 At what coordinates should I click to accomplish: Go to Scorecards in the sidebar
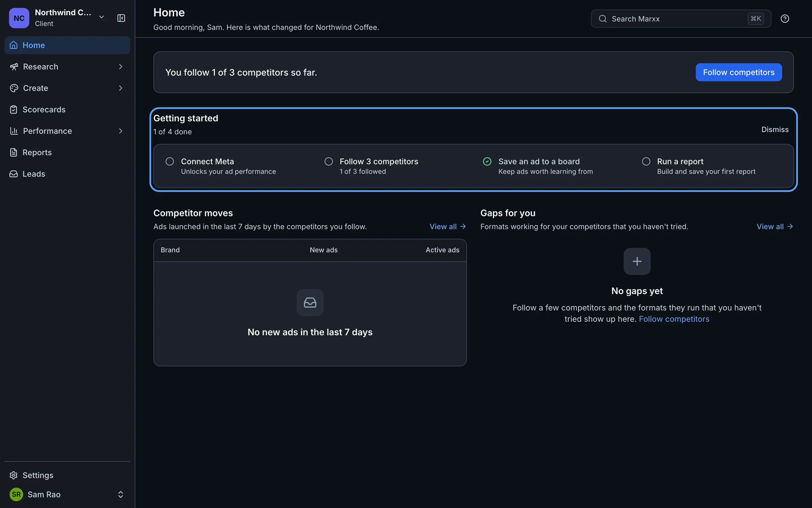click(x=67, y=109)
